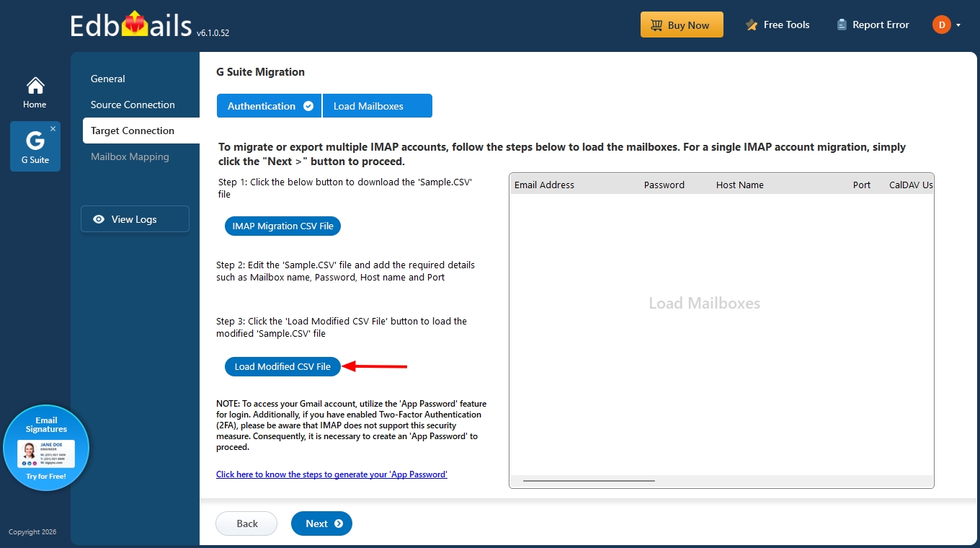Open the App Password steps link
Image resolution: width=980 pixels, height=548 pixels.
[331, 474]
